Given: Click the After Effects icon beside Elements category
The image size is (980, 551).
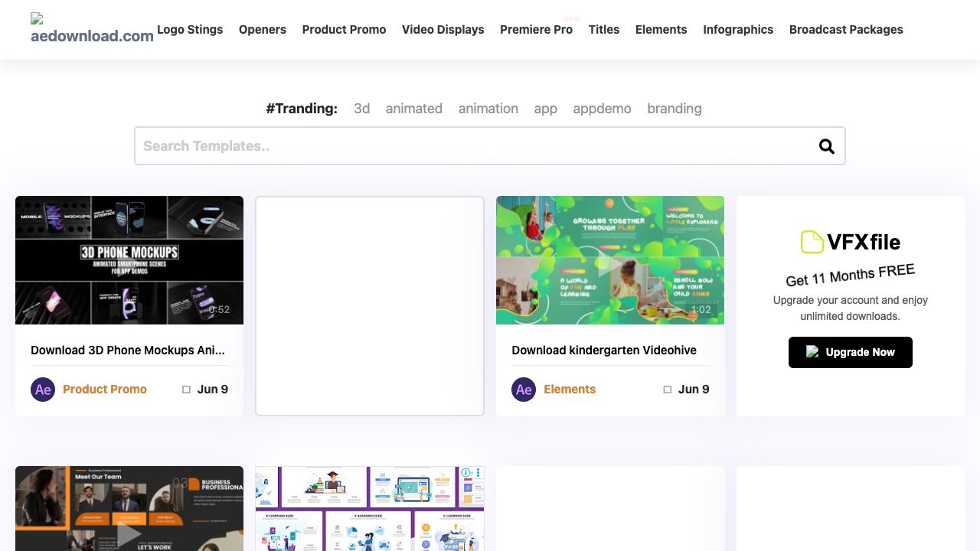Looking at the screenshot, I should click(524, 390).
